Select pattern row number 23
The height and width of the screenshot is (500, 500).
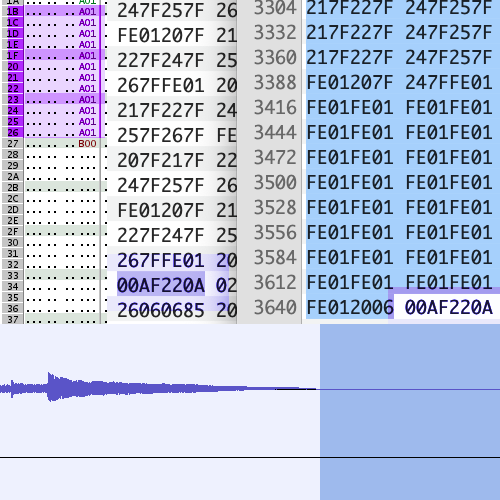[x=13, y=100]
